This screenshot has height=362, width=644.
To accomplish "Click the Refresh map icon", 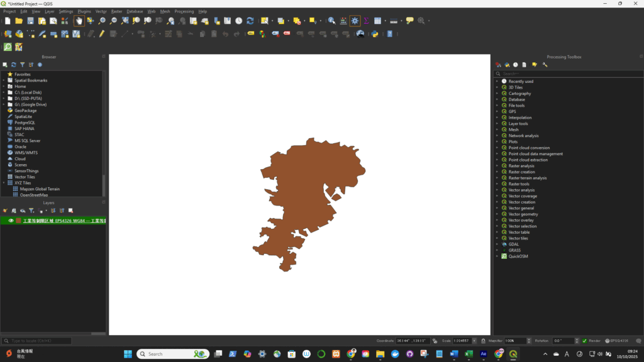I will [x=250, y=21].
